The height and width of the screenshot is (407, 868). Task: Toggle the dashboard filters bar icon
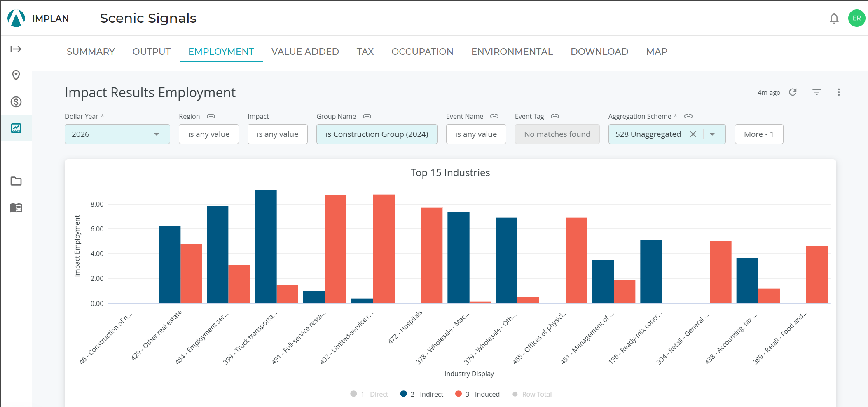pyautogui.click(x=817, y=92)
